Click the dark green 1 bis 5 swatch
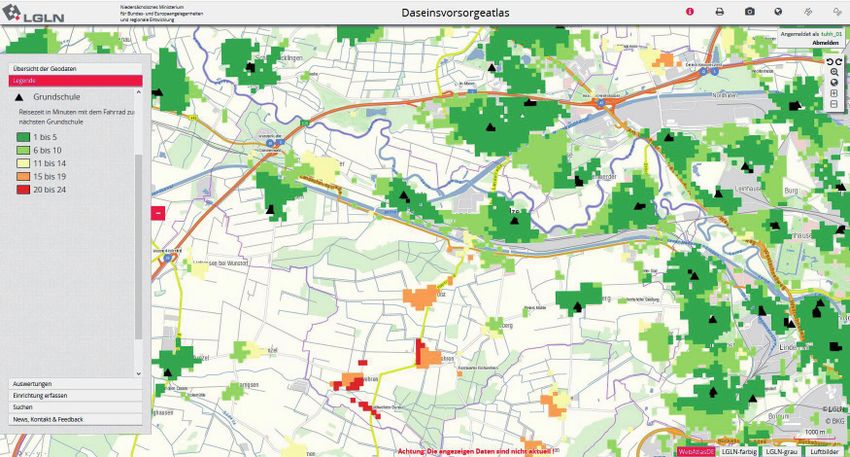 24,135
